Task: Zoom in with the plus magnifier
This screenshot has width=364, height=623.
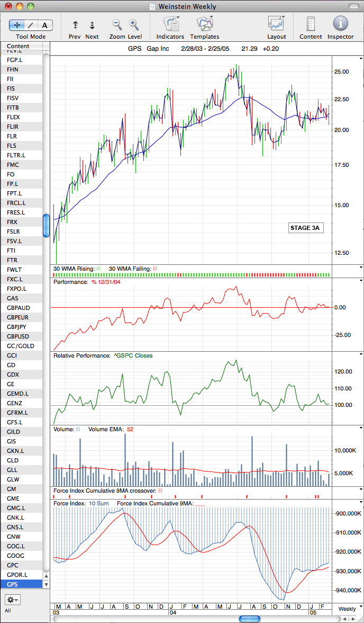Action: (133, 24)
